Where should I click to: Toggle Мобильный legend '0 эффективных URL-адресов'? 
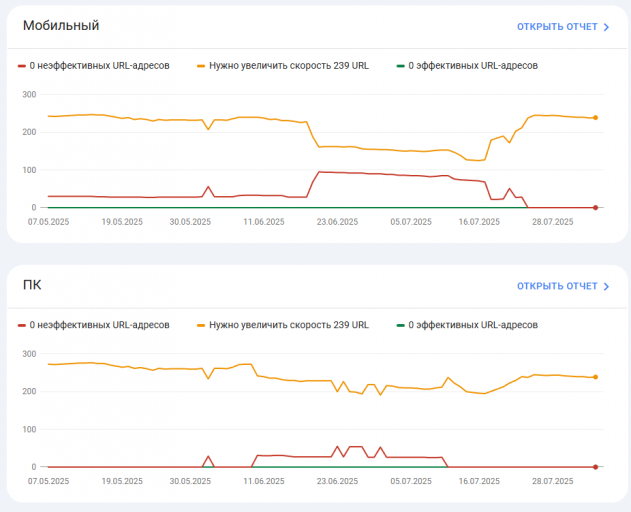(x=467, y=66)
